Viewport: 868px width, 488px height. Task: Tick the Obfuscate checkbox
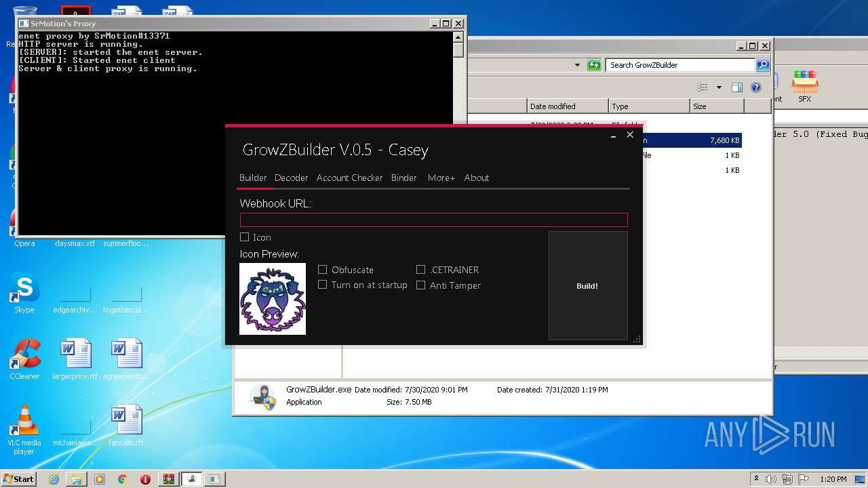click(323, 270)
